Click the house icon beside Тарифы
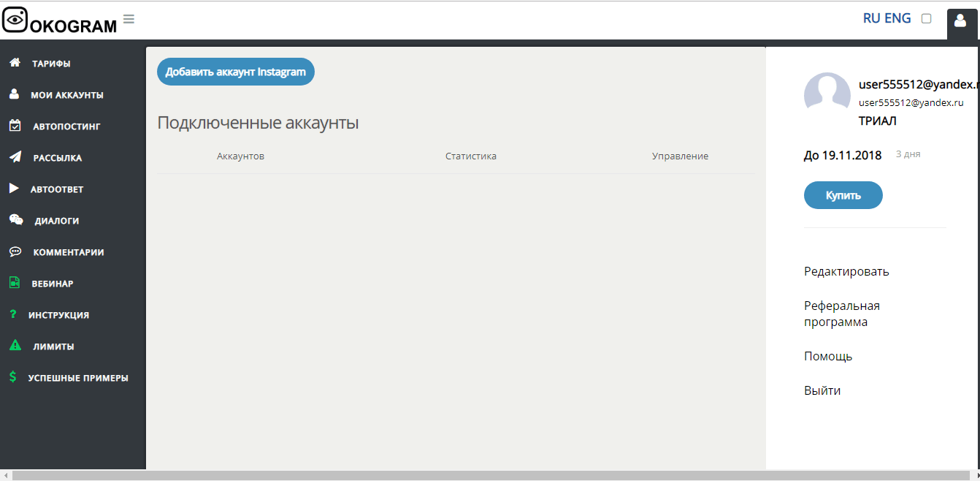Screen dimensions: 980x481 pyautogui.click(x=14, y=63)
